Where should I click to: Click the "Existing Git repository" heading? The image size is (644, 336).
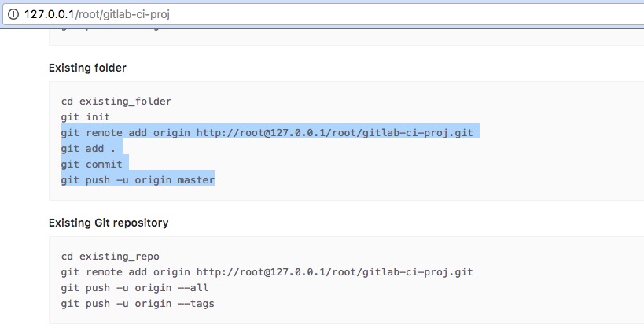(109, 223)
